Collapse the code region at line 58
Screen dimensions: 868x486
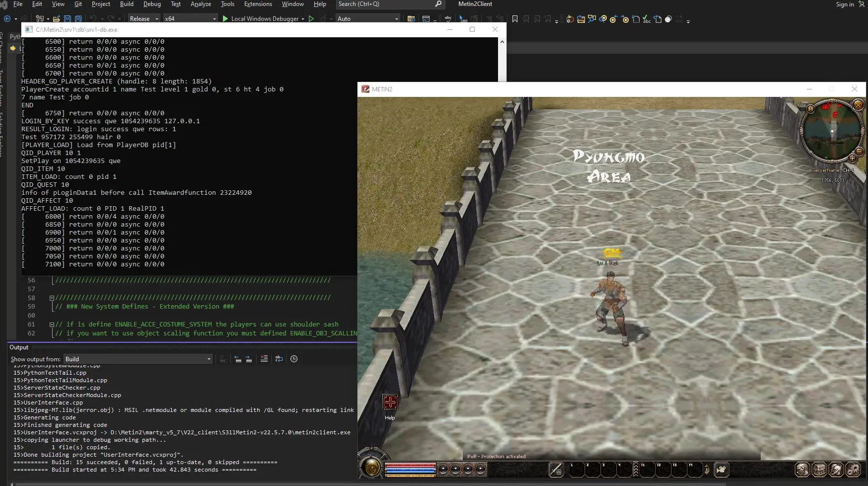tap(52, 298)
